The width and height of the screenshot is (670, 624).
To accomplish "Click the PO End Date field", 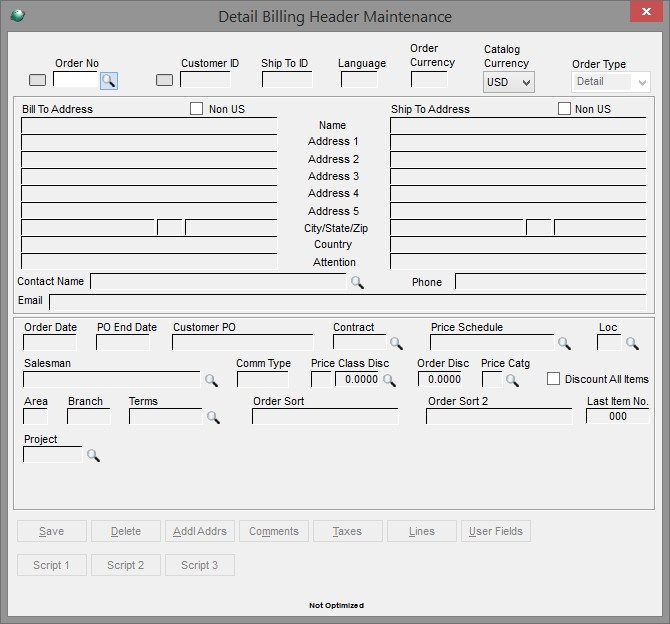I will click(x=123, y=342).
